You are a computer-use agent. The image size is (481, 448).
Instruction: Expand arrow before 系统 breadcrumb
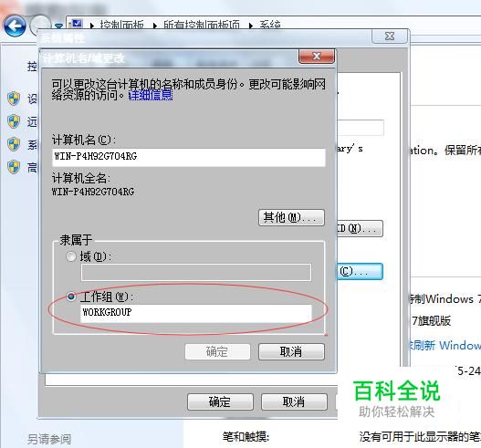(251, 26)
